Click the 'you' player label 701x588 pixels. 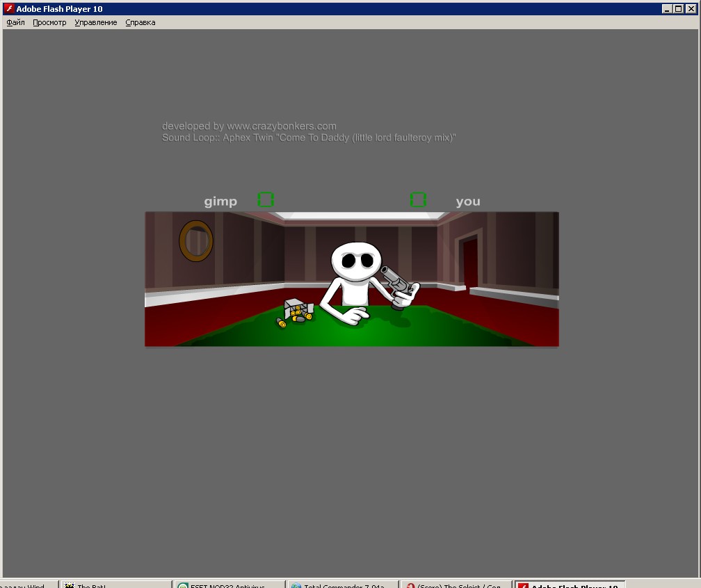tap(468, 202)
